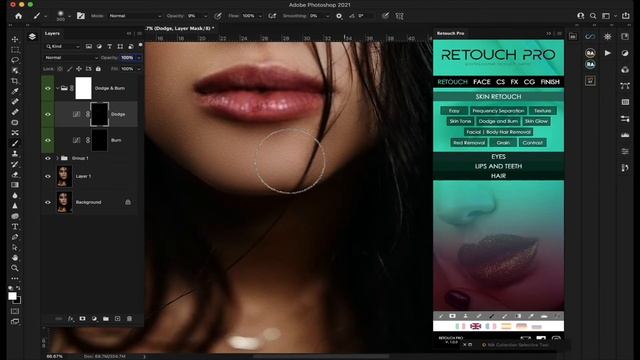Click the Contrast button

point(533,143)
